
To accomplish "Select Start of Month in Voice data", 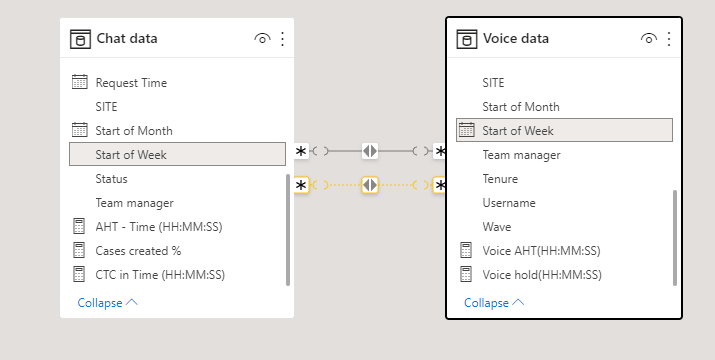I will [521, 107].
